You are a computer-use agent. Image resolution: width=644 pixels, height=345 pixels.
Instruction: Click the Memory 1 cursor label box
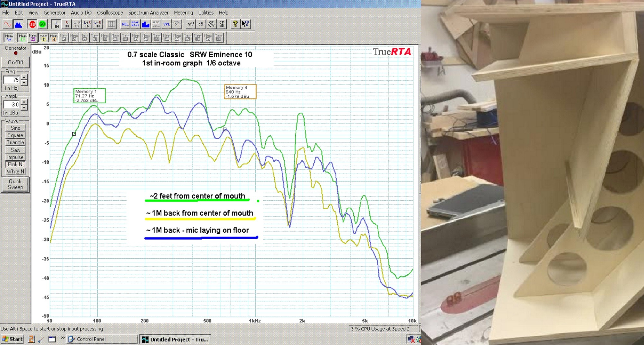[x=90, y=96]
